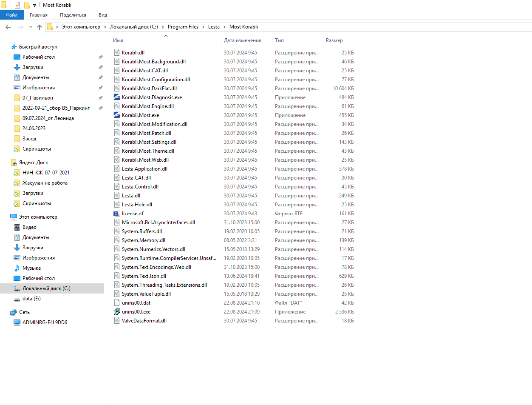The image size is (532, 405).
Task: Open the 2022-09-21_сбор В5_Паркинг folder
Action: click(56, 108)
